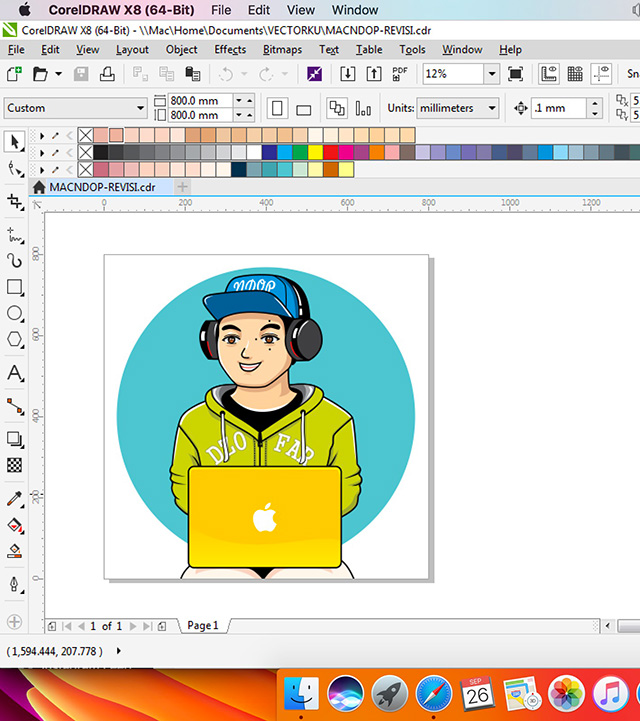Click the Publish to PDF icon
The image size is (640, 721).
400,74
